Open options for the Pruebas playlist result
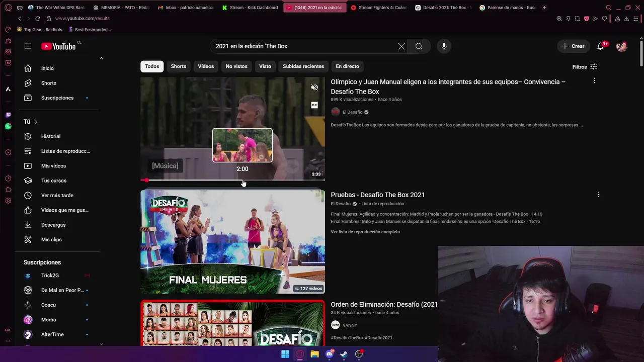This screenshot has height=362, width=644. [598, 195]
